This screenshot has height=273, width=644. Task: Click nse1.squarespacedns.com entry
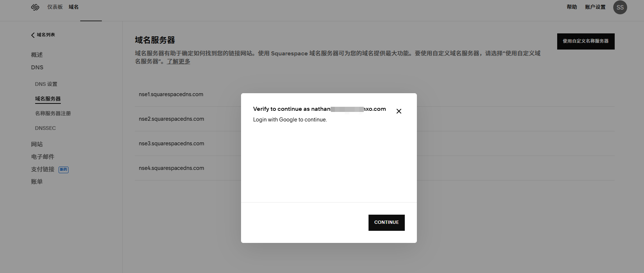coord(171,94)
